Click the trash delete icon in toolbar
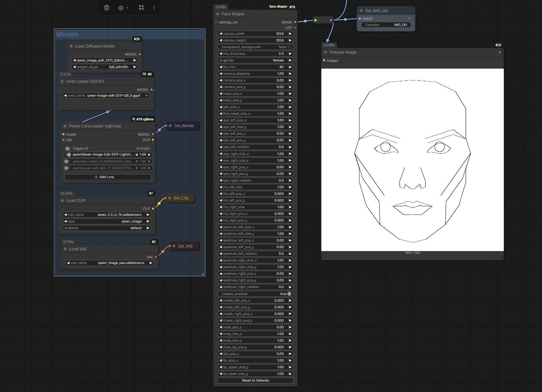This screenshot has width=542, height=392. click(x=106, y=8)
